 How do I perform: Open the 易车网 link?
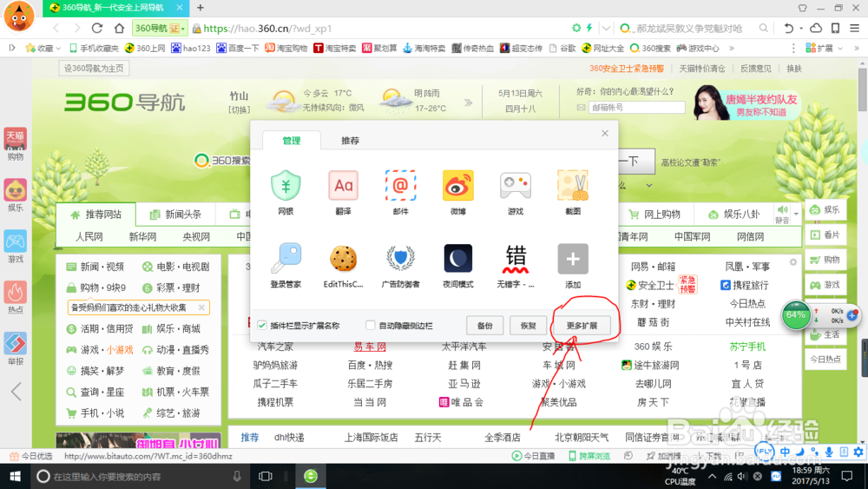click(369, 347)
